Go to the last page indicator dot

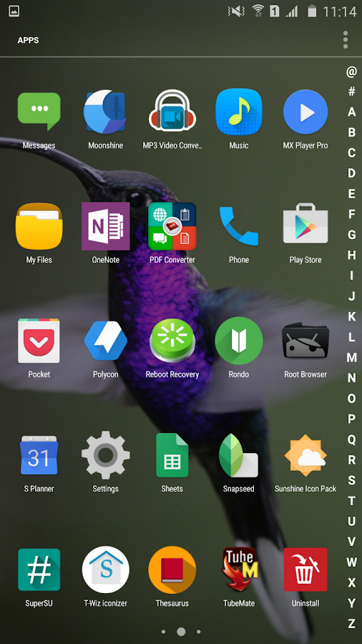199,632
